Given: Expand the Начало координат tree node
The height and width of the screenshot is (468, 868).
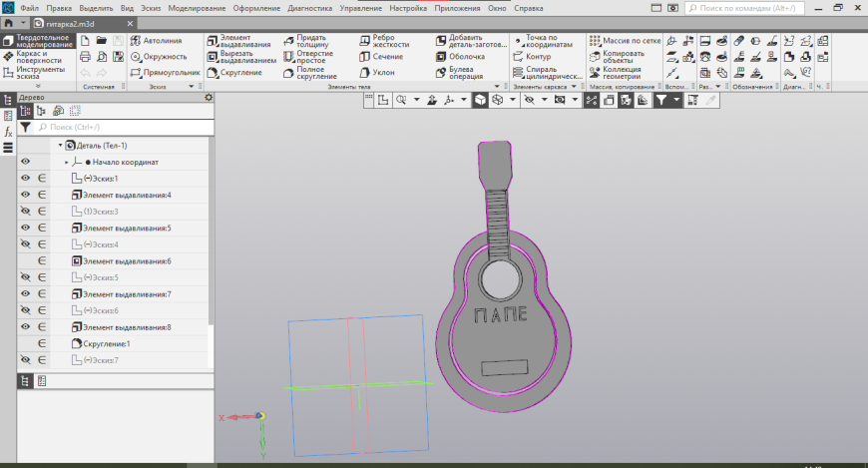Looking at the screenshot, I should coord(67,162).
